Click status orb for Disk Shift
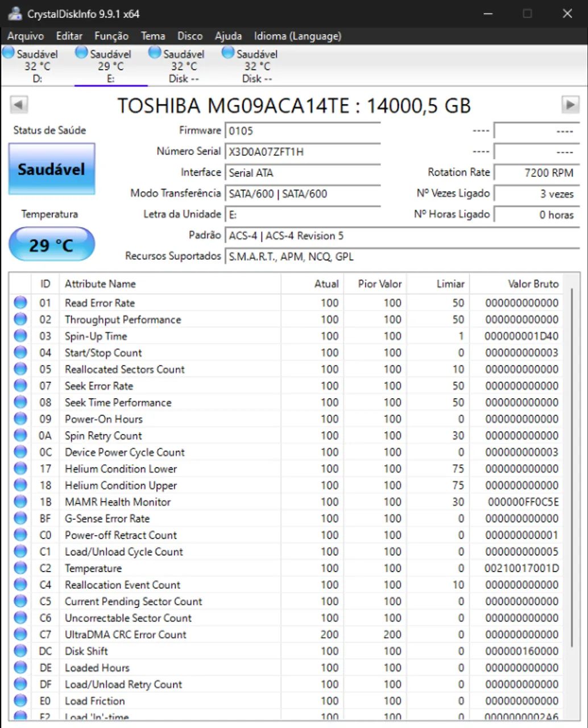This screenshot has height=728, width=588. [20, 651]
